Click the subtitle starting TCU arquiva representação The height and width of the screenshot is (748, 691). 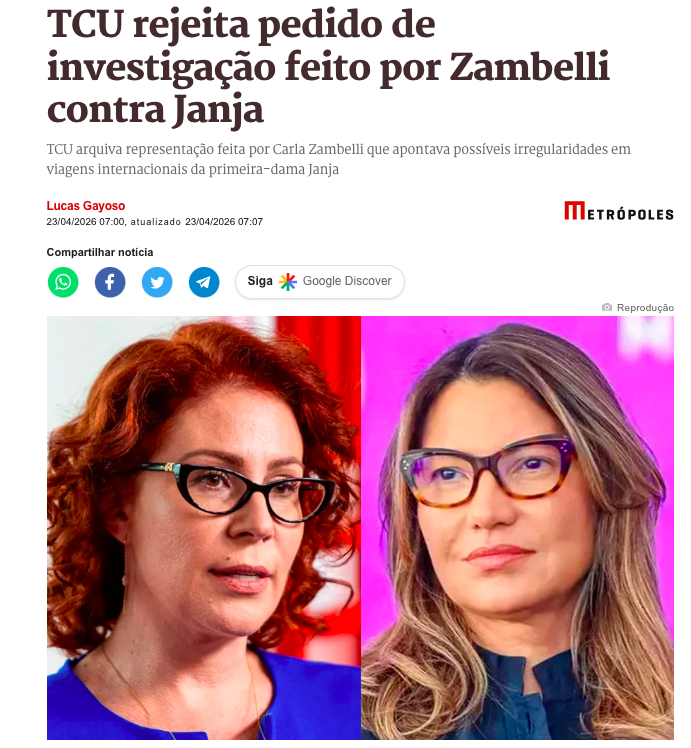click(x=339, y=159)
